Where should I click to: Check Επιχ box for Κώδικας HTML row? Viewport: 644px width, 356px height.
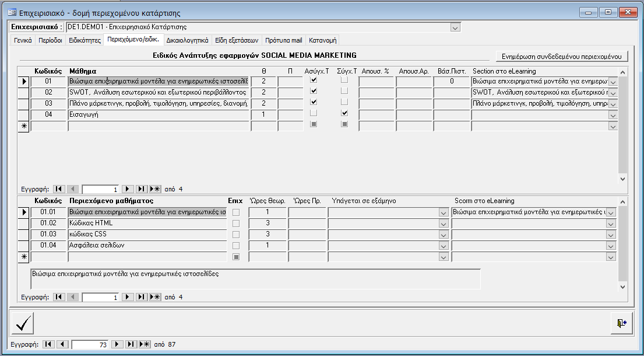(235, 224)
